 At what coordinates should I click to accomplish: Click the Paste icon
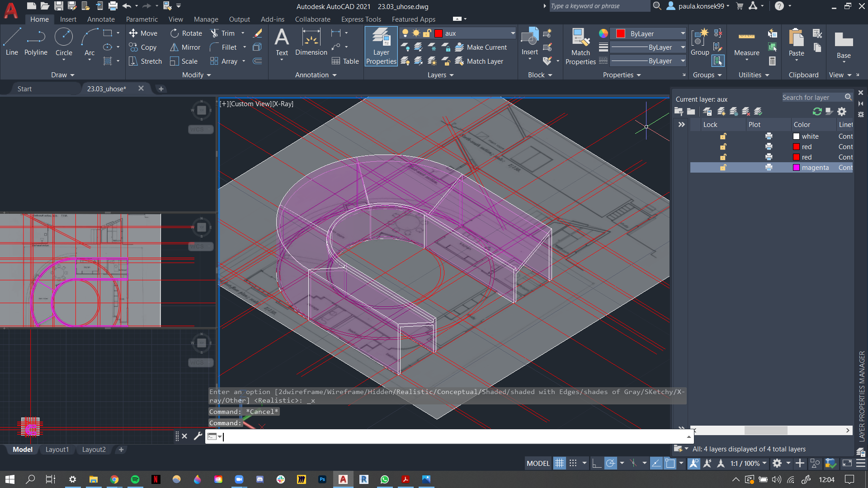(x=796, y=38)
